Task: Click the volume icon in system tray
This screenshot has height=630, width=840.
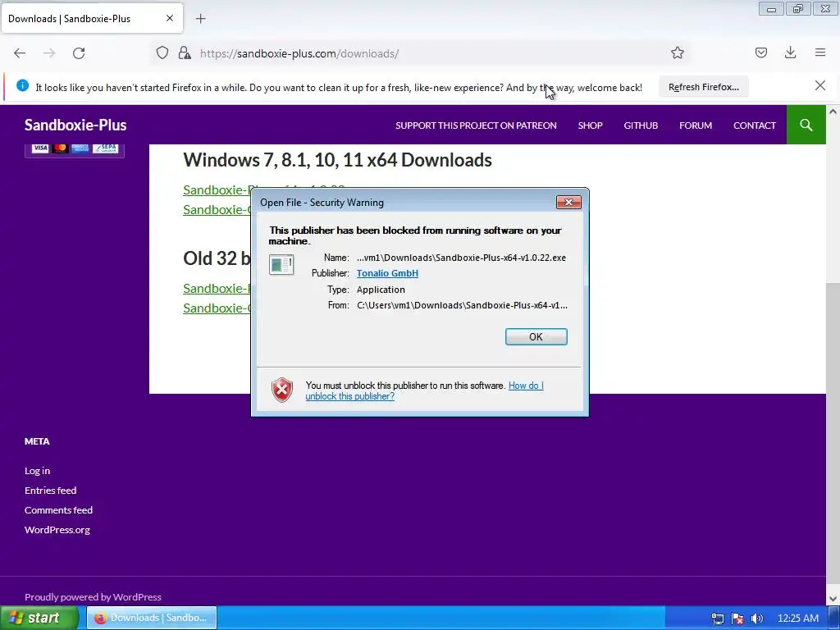Action: 757,619
